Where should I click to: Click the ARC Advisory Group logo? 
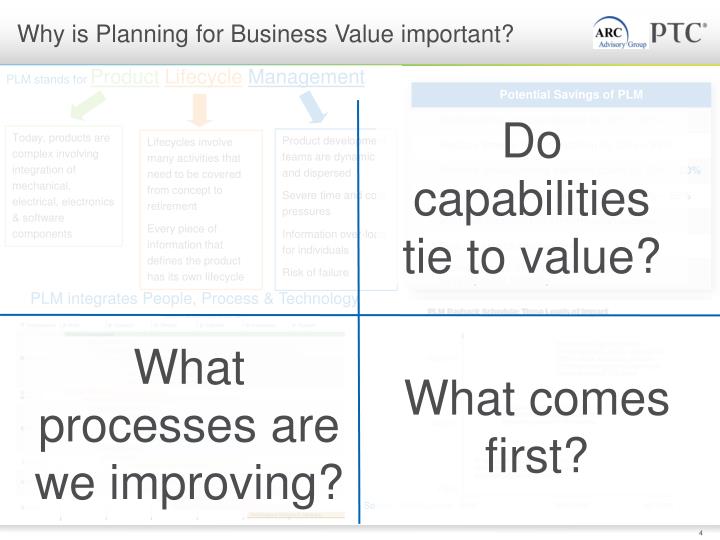pyautogui.click(x=620, y=33)
